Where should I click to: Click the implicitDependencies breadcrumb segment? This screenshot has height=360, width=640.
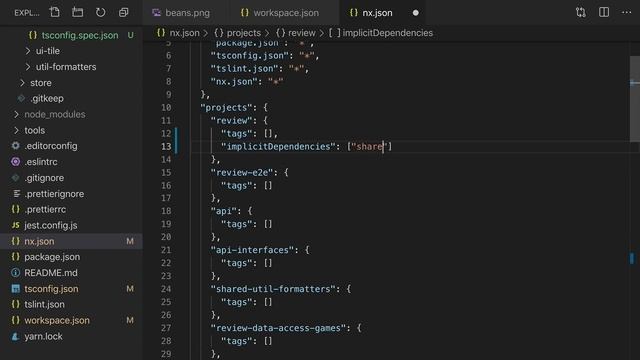click(x=387, y=33)
